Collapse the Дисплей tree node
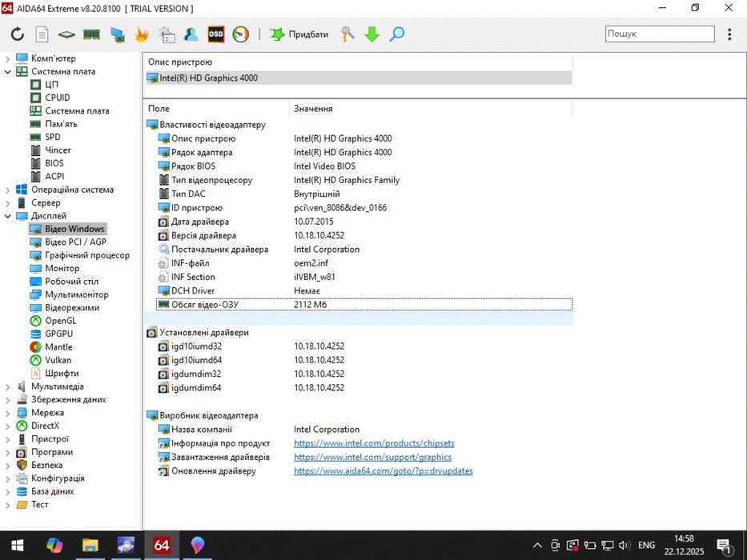The width and height of the screenshot is (747, 560). [7, 216]
